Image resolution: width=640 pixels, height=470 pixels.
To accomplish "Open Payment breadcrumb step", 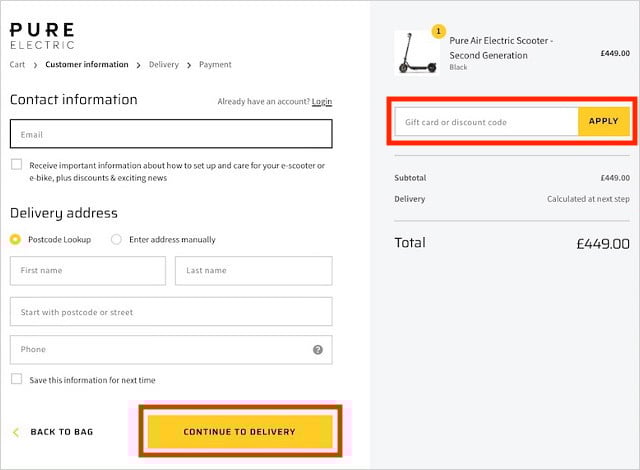I will 215,64.
